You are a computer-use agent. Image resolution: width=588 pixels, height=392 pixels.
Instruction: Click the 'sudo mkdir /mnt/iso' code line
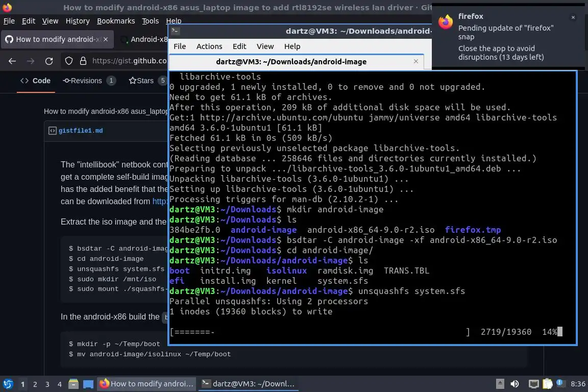(x=112, y=279)
